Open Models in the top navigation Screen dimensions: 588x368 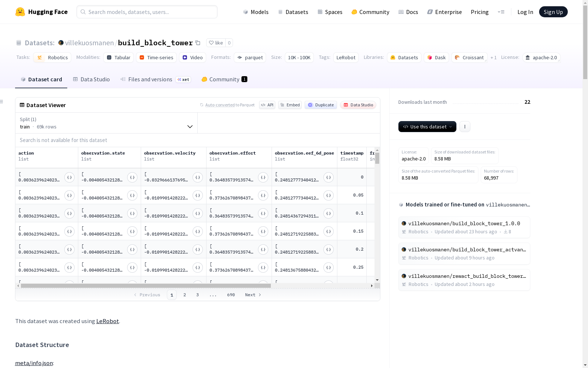(256, 12)
